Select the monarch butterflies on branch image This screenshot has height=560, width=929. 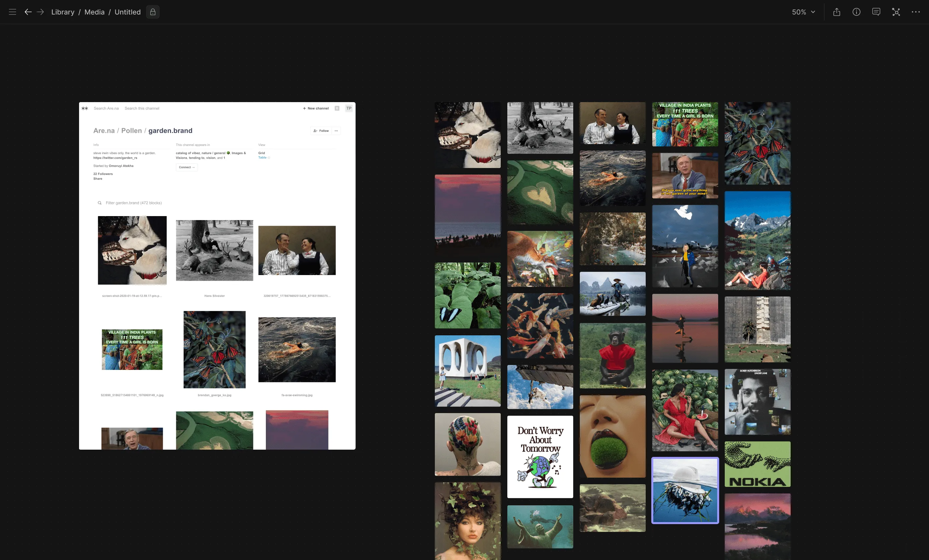(x=757, y=143)
